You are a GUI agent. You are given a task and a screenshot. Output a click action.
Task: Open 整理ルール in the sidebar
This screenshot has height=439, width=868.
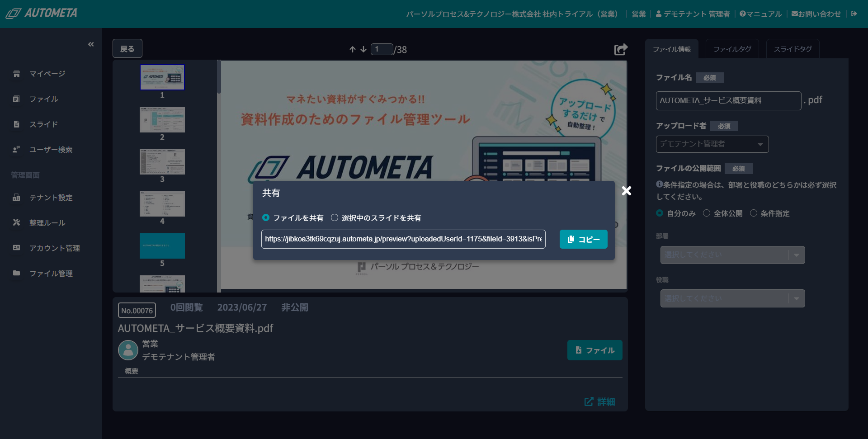47,223
